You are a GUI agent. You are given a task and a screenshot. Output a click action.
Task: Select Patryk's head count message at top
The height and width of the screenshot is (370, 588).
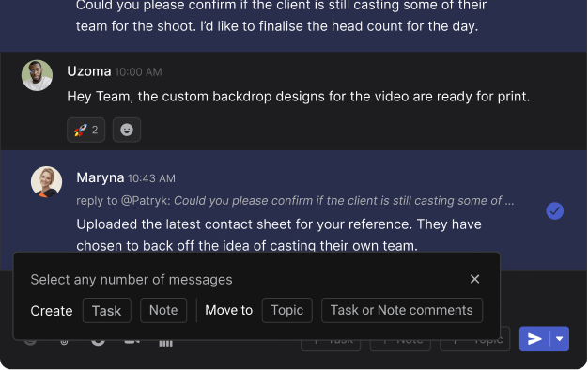pyautogui.click(x=281, y=17)
